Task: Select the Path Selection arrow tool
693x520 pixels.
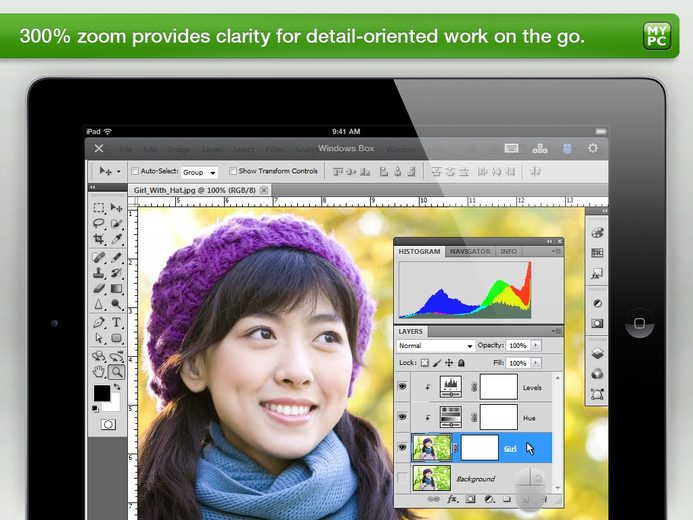Action: tap(99, 338)
